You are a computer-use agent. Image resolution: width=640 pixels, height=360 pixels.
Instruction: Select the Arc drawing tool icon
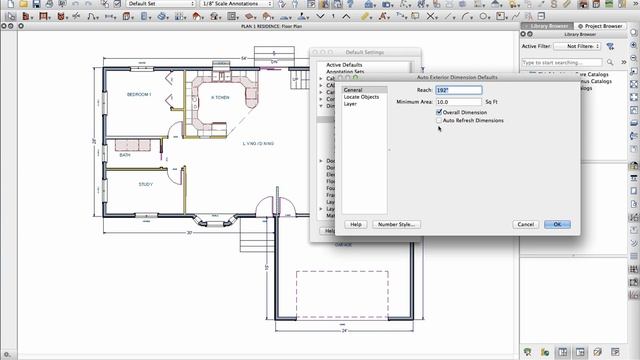click(x=466, y=16)
